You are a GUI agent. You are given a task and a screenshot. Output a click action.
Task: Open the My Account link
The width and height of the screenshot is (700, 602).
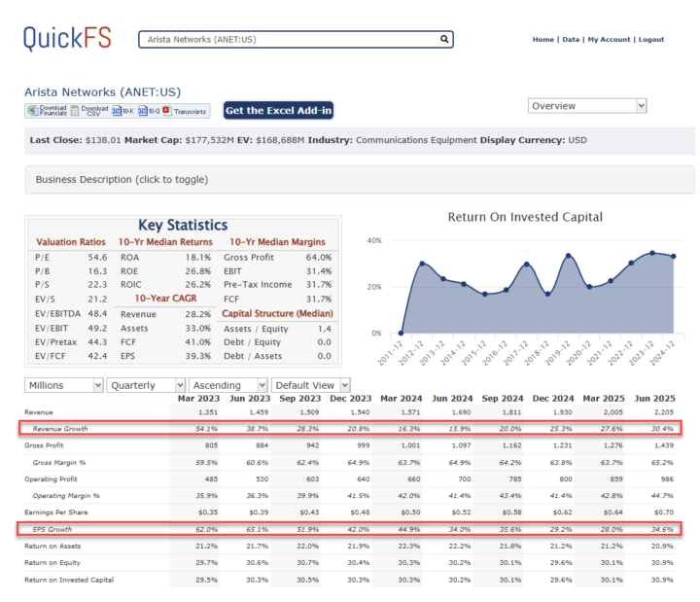click(x=609, y=39)
